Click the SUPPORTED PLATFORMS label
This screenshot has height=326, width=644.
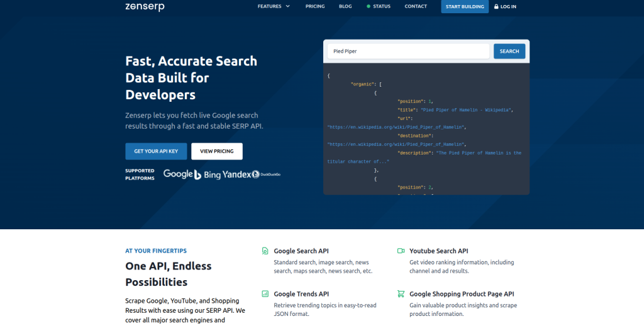pos(140,174)
